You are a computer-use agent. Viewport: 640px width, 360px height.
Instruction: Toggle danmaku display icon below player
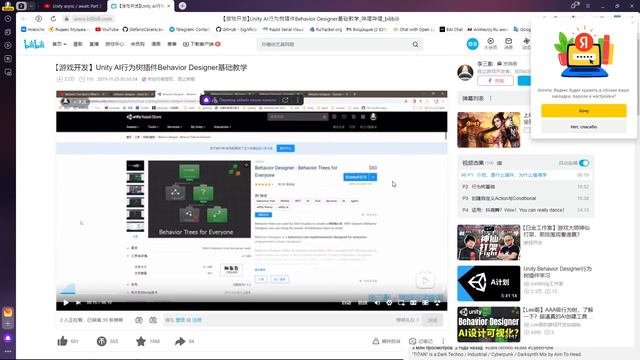click(139, 320)
